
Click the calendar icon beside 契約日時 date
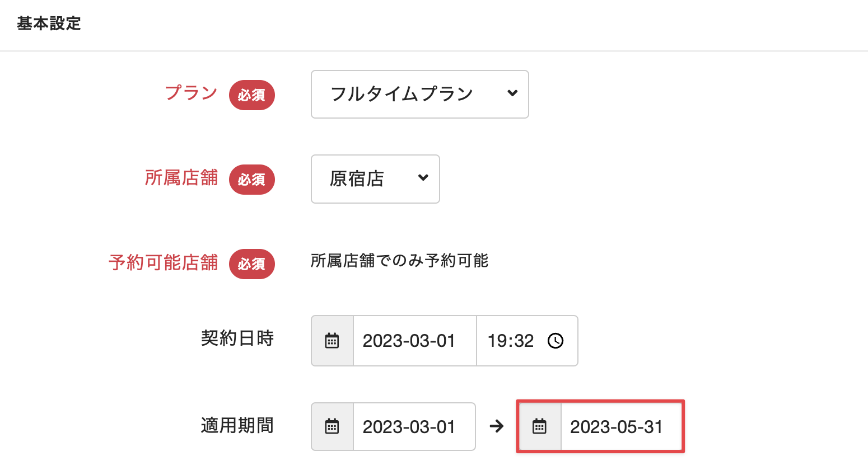point(332,341)
